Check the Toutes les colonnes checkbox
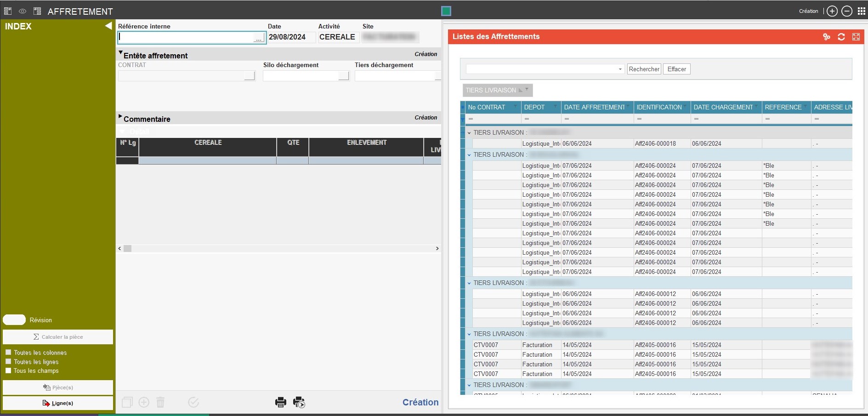This screenshot has width=868, height=416. click(8, 353)
